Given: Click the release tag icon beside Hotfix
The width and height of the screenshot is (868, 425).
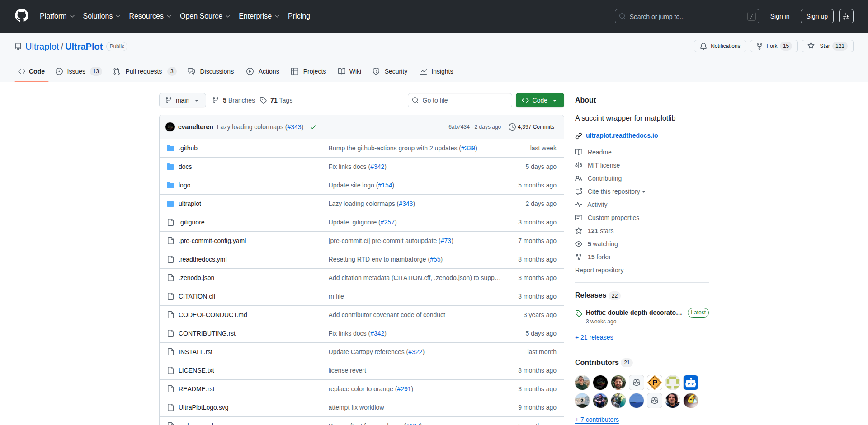Looking at the screenshot, I should [x=579, y=313].
